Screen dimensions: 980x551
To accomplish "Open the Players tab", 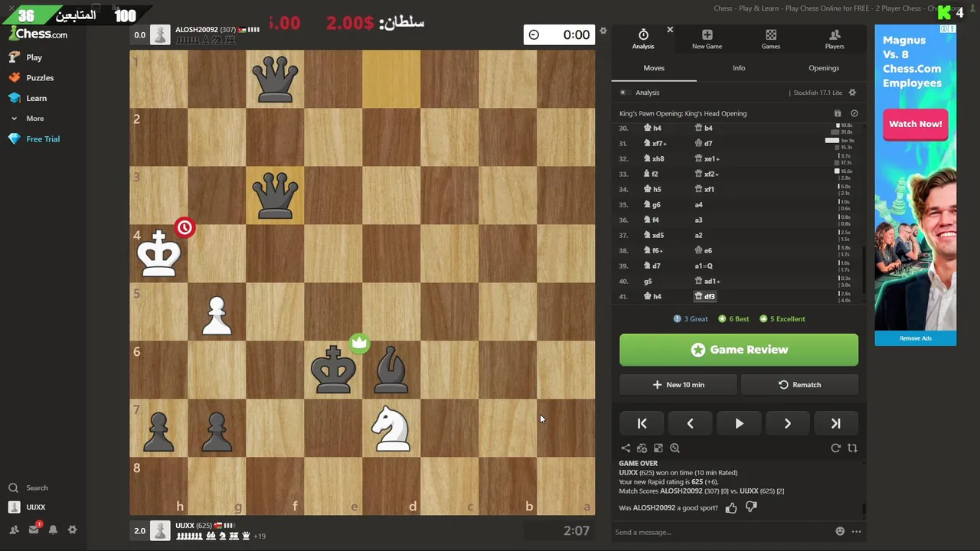I will [x=835, y=39].
